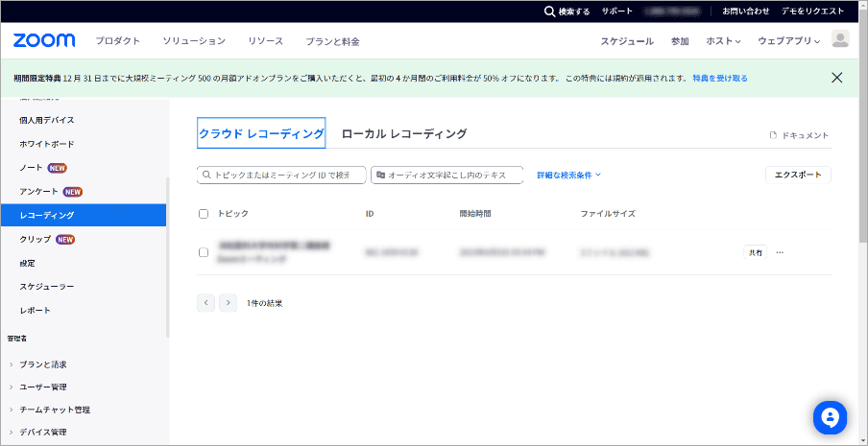Click 特典を受け取る link in banner

720,79
